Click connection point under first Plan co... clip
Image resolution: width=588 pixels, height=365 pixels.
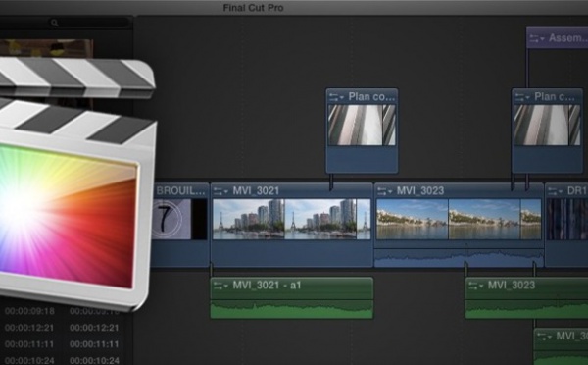pos(331,182)
